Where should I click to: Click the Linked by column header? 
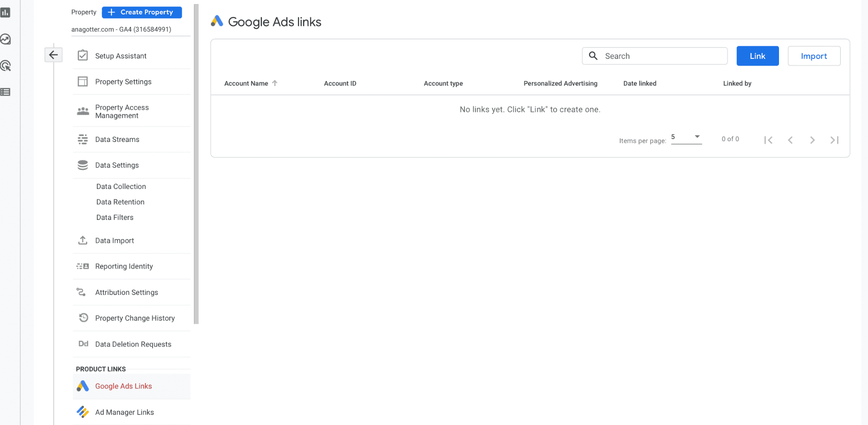coord(737,83)
